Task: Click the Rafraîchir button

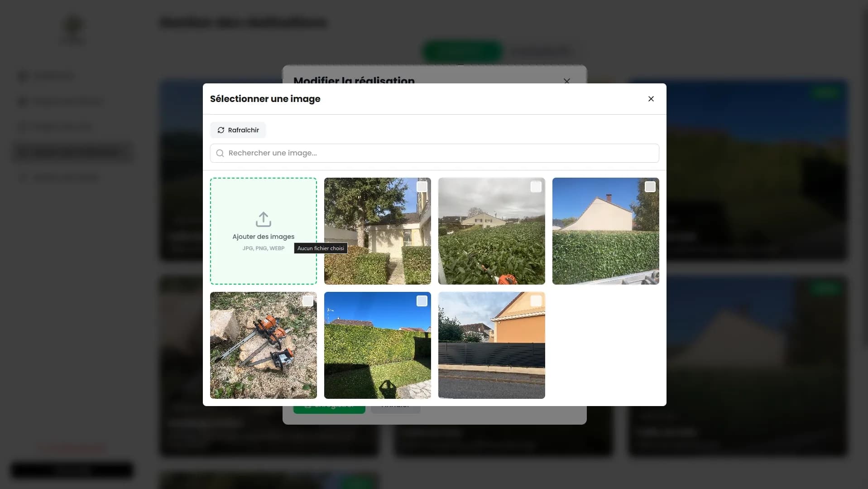Action: tap(238, 130)
